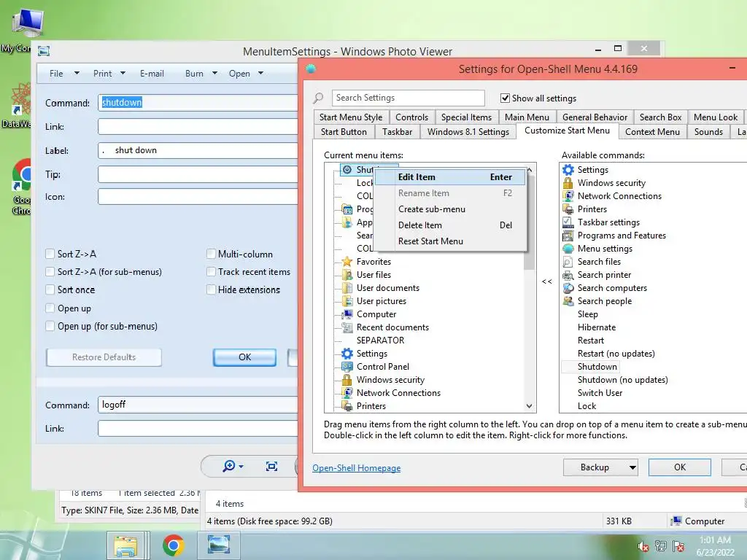Click the << add command button
The width and height of the screenshot is (747, 560).
(547, 281)
